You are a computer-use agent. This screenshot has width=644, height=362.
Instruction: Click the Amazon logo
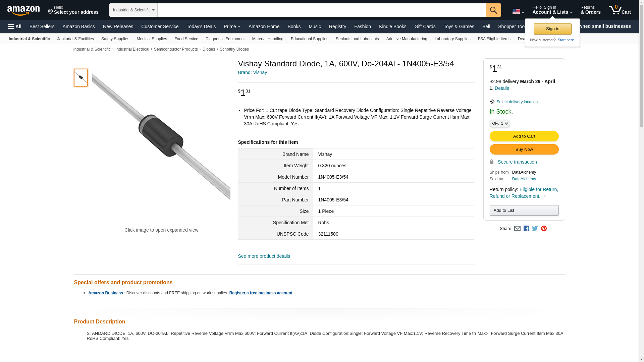[23, 10]
